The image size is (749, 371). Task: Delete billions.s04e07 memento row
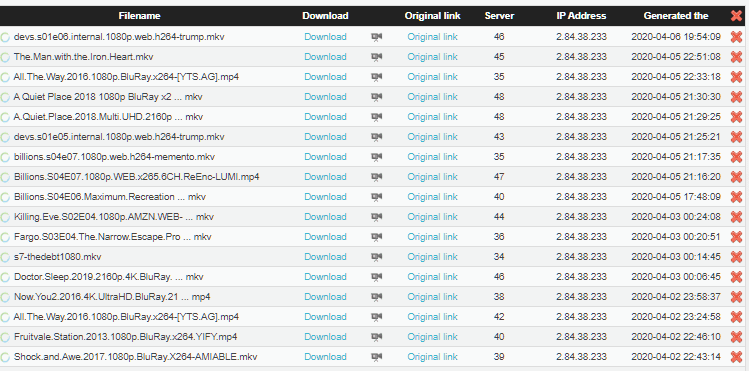(x=736, y=157)
